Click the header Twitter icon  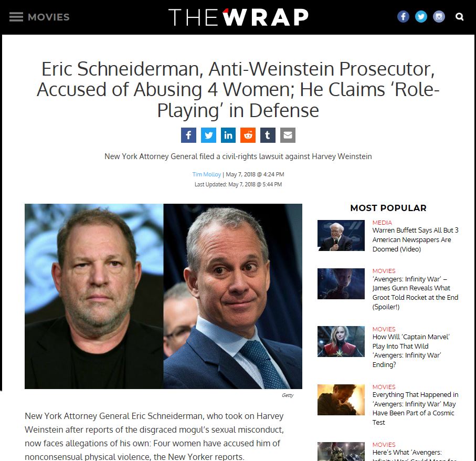(421, 16)
